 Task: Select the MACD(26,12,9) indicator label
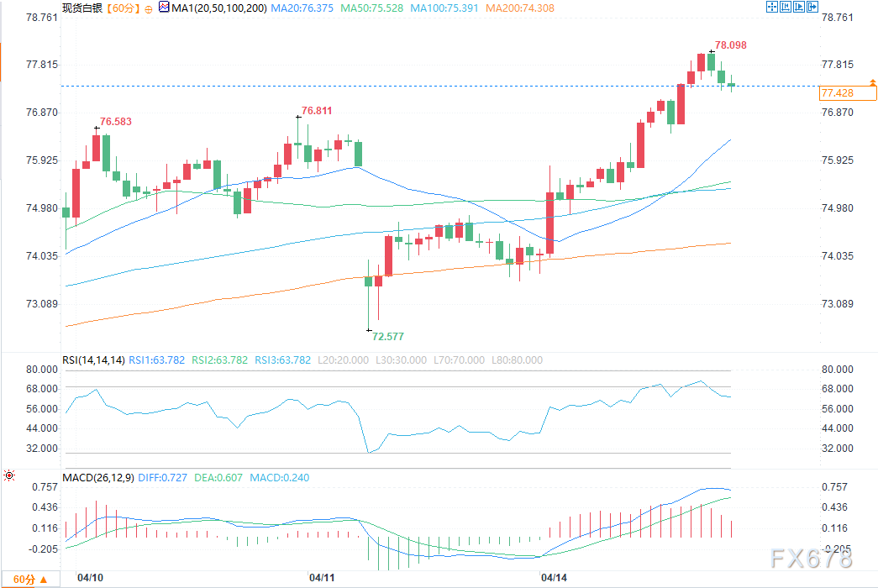pos(97,478)
